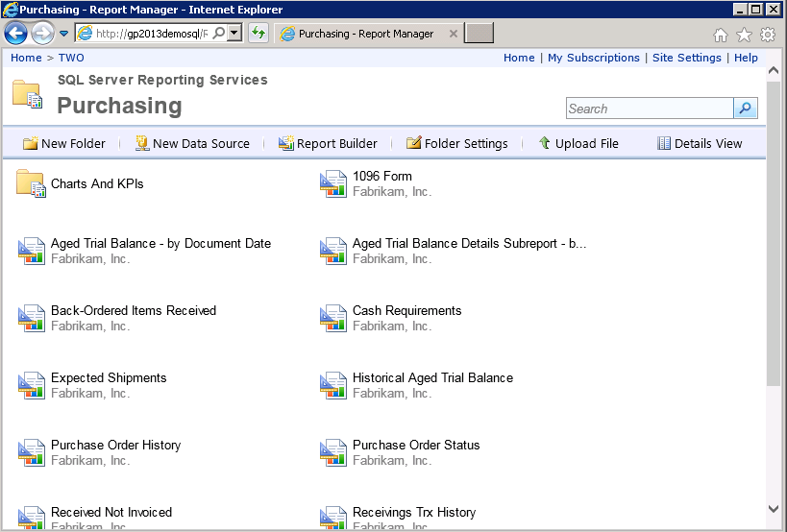Open the recent pages dropdown arrow
This screenshot has width=787, height=532.
(63, 34)
